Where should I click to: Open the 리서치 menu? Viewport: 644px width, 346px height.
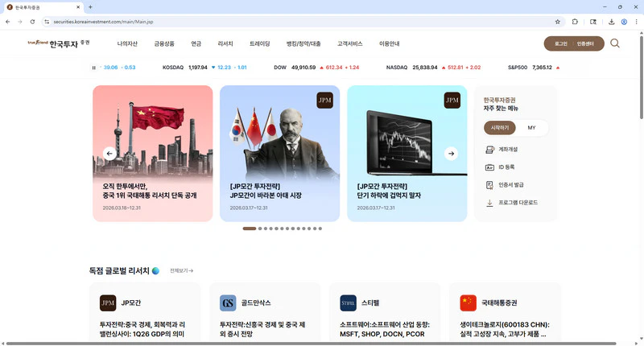coord(225,43)
